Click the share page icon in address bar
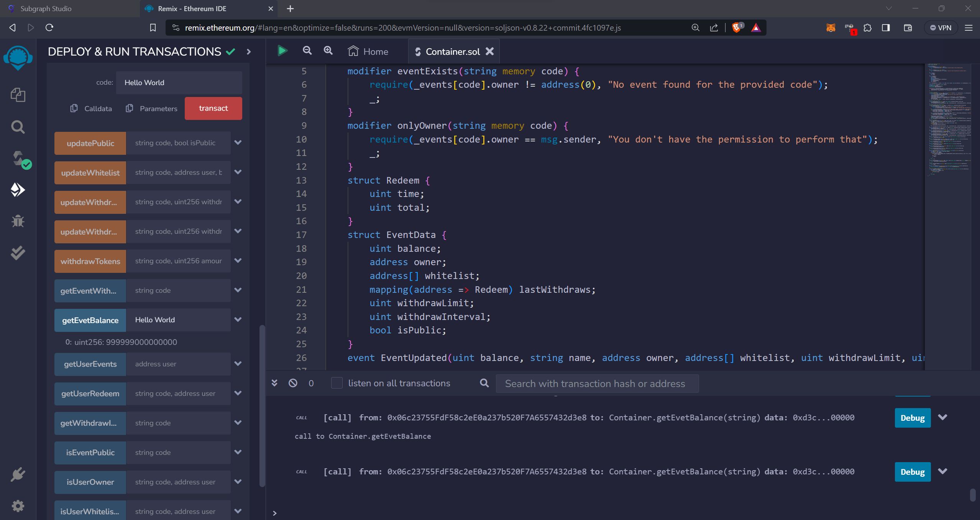This screenshot has width=980, height=520. [x=714, y=28]
